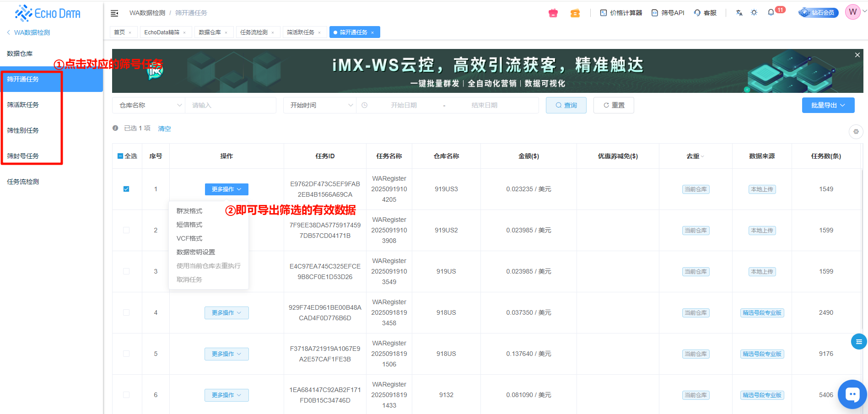Open notifications bell with 11 badge

(x=771, y=12)
